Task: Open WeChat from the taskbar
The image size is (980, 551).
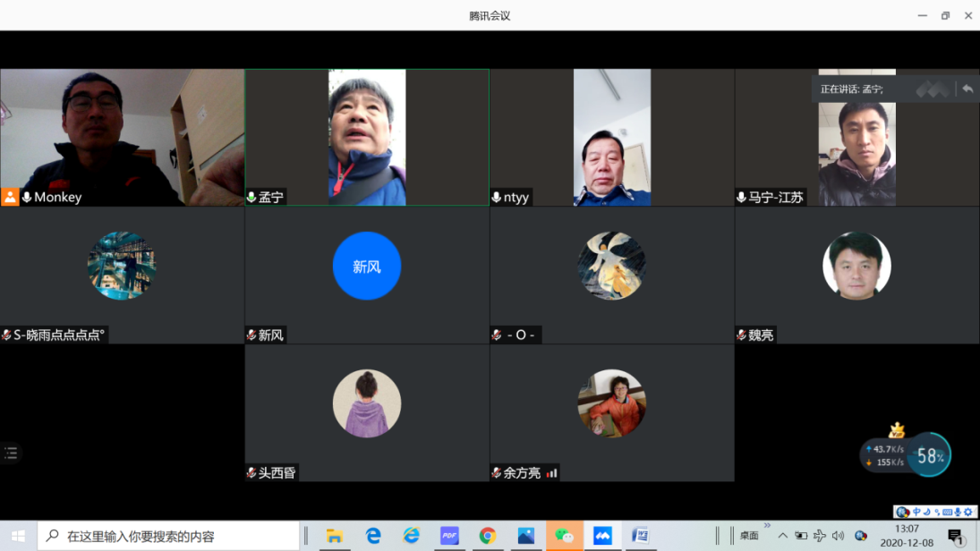Action: tap(564, 536)
